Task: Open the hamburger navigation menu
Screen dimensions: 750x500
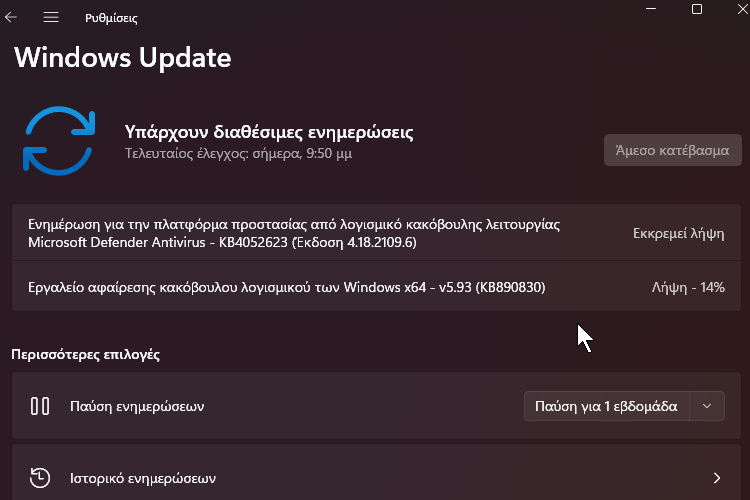Action: [x=51, y=18]
